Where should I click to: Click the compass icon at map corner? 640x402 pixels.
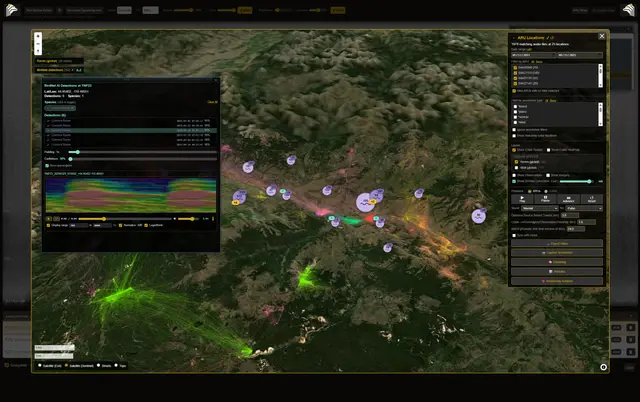pyautogui.click(x=603, y=367)
